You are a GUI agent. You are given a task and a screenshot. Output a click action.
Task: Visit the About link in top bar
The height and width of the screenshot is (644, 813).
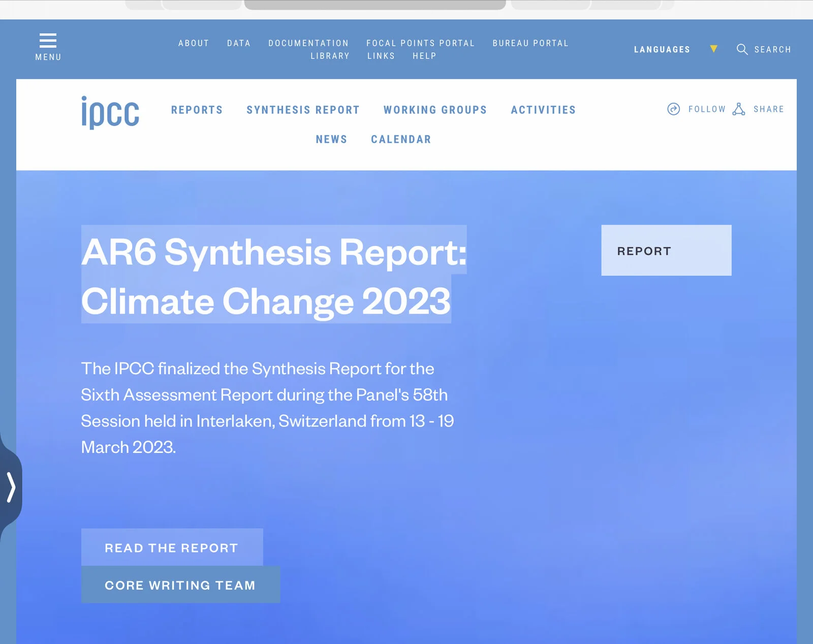point(194,43)
